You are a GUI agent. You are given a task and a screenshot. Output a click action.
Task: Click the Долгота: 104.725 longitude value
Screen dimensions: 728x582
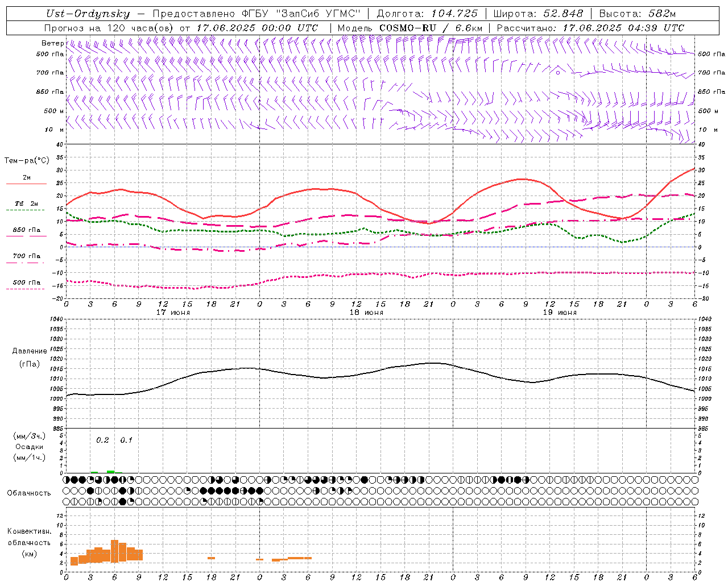point(427,14)
